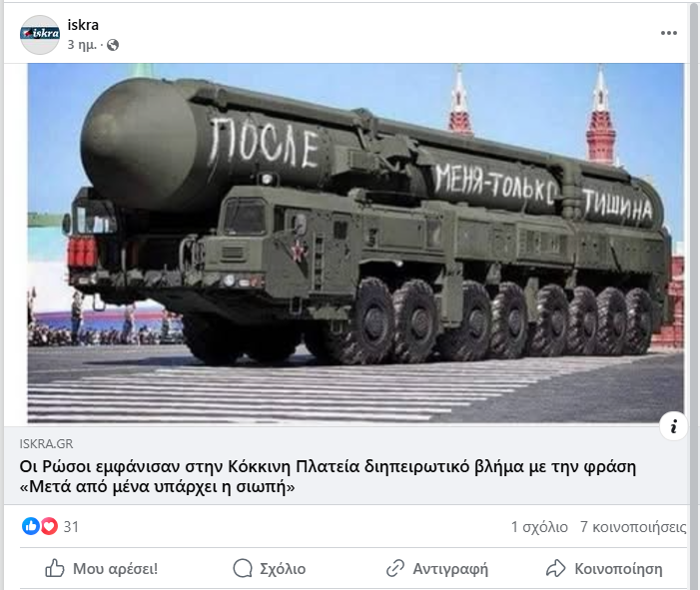Open the '3 ημ.' post timestamp

point(82,45)
